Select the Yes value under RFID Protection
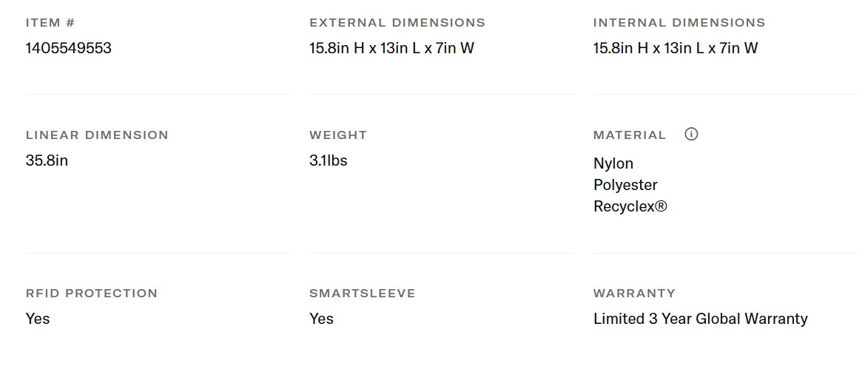This screenshot has width=868, height=369. [38, 319]
